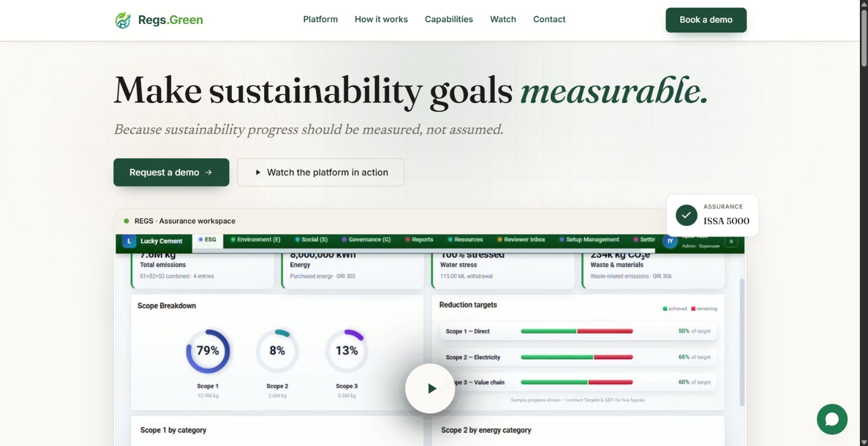Click the page vertical scrollbar thumb

click(x=864, y=38)
